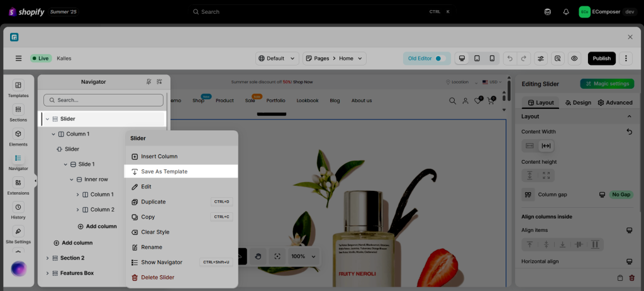Click the Magic settings button
644x291 pixels.
click(x=607, y=84)
